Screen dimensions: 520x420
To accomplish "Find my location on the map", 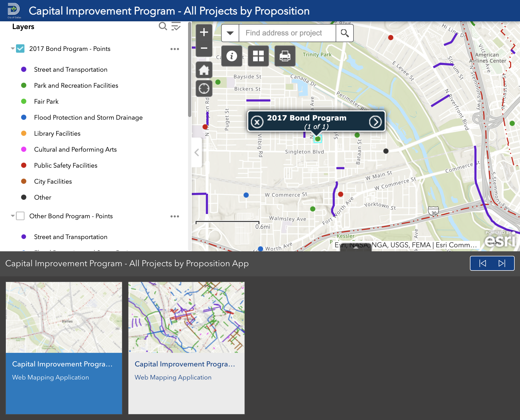I will coord(204,88).
